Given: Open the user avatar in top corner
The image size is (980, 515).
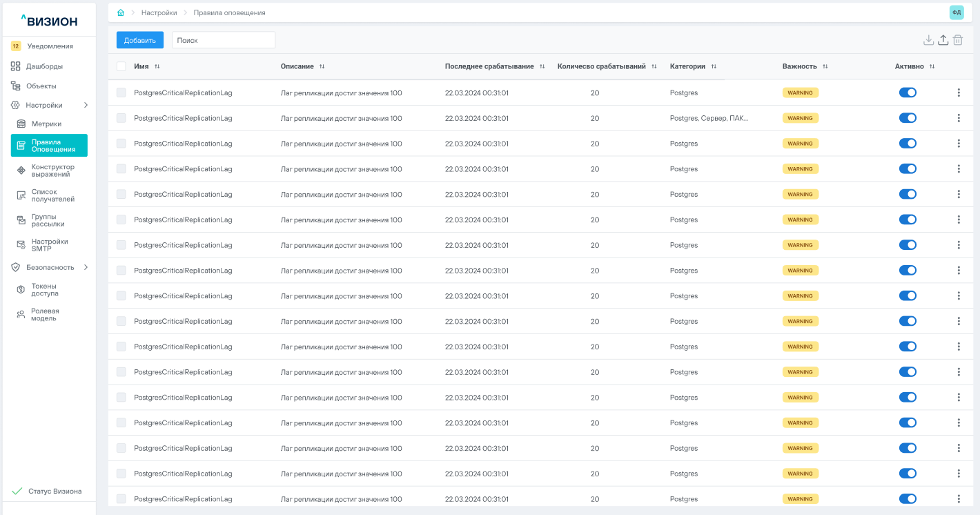Looking at the screenshot, I should [x=957, y=12].
